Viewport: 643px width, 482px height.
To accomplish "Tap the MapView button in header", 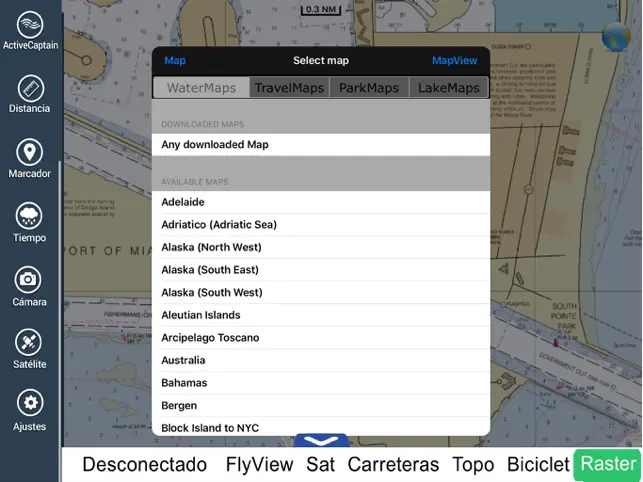I will [455, 61].
